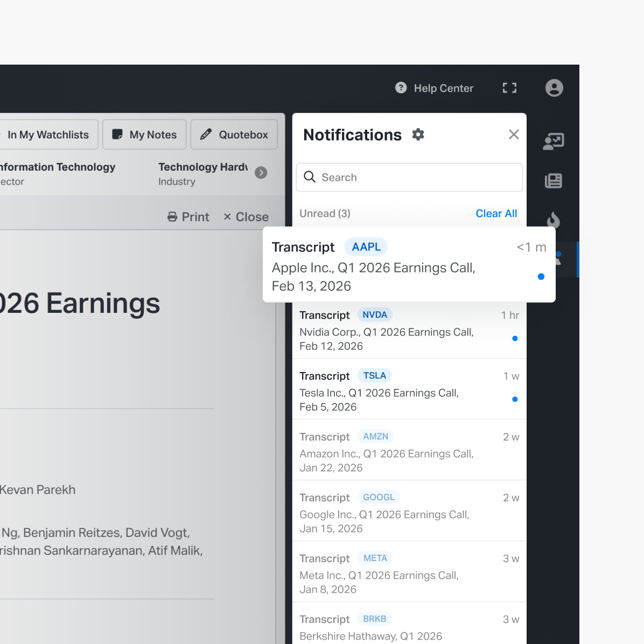The height and width of the screenshot is (644, 644).
Task: Open the news sidebar icon
Action: point(554,181)
